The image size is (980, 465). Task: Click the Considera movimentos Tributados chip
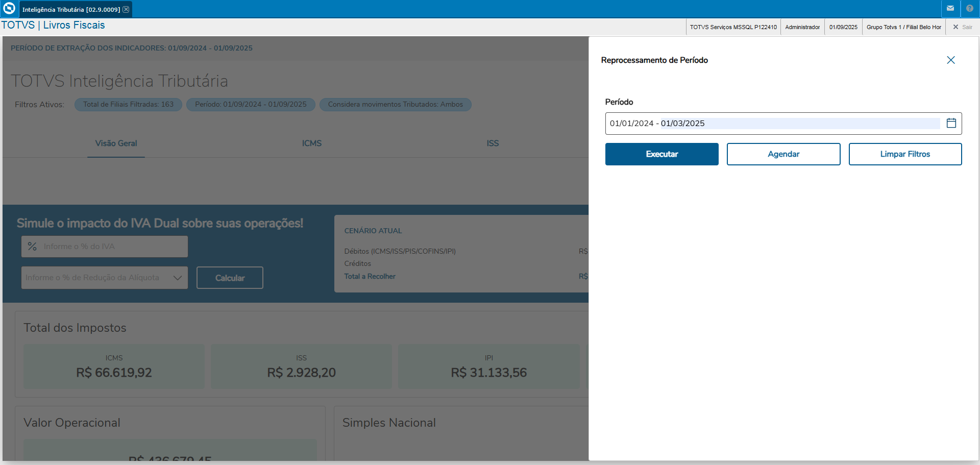coord(396,105)
